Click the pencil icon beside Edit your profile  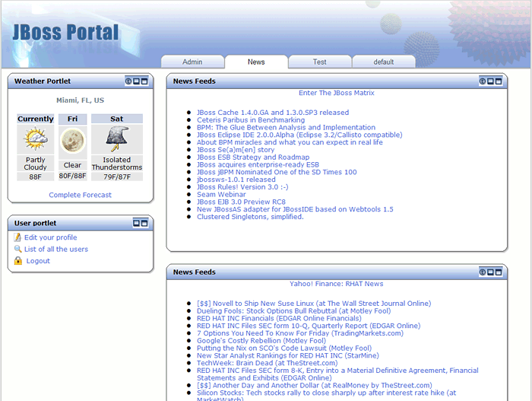[x=17, y=237]
